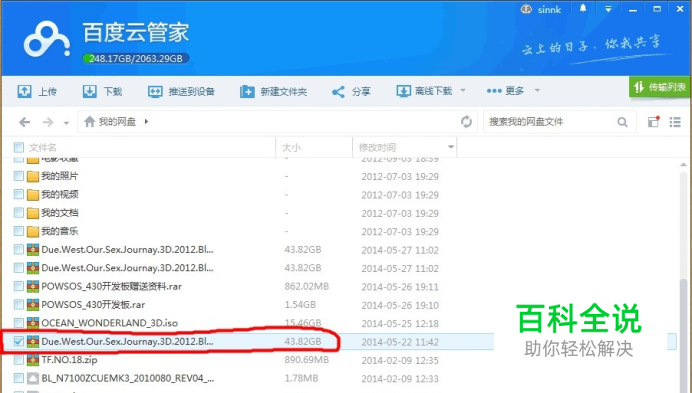Open the More (更多) dots menu

(x=494, y=91)
